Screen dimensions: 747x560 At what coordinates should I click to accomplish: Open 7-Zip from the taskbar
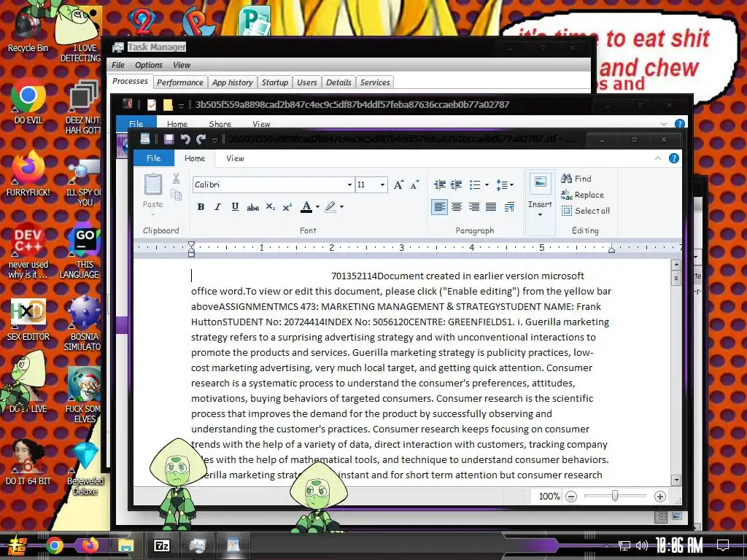161,545
